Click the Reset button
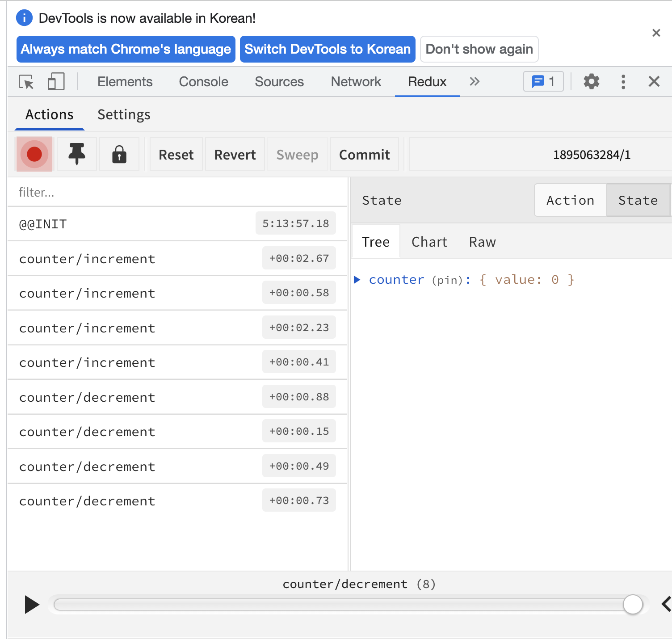 (176, 155)
